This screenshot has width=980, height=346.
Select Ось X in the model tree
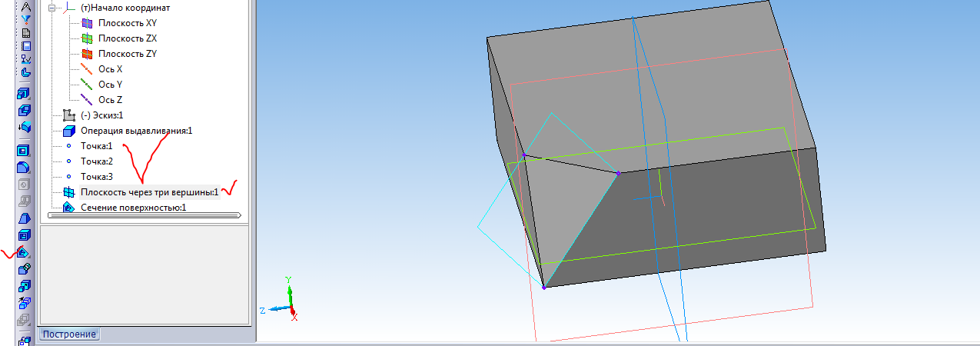(x=111, y=69)
